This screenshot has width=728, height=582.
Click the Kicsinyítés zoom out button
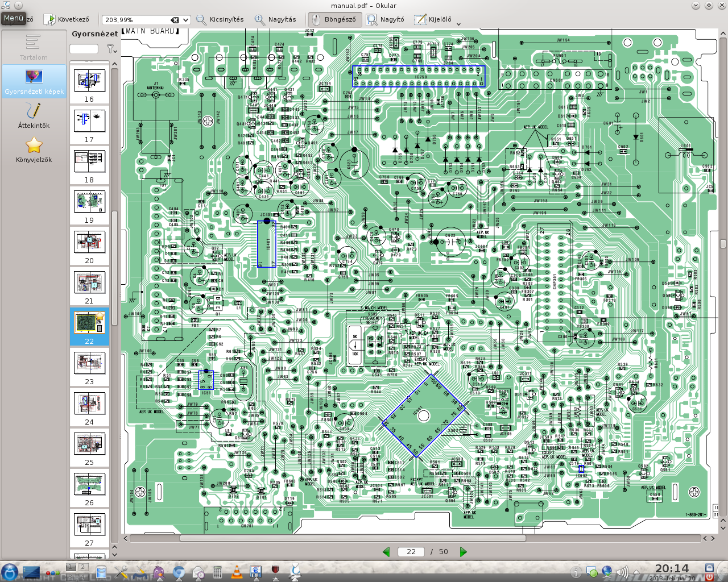[x=220, y=19]
